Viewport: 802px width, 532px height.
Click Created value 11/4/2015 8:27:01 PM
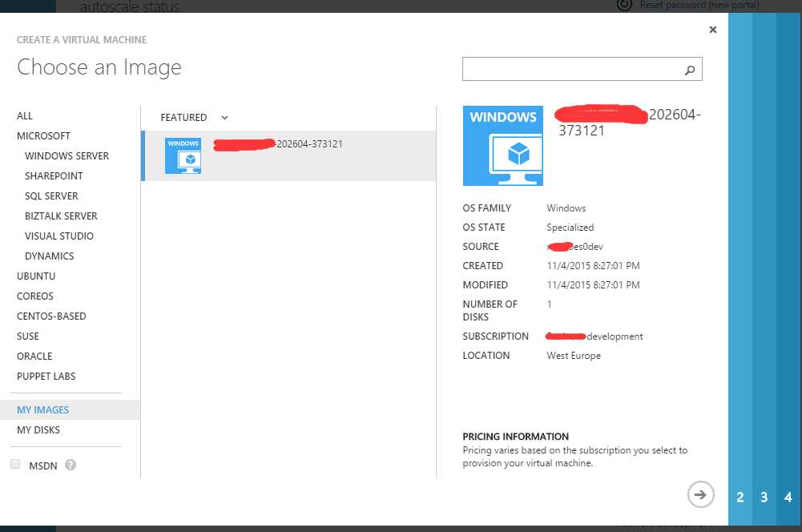pyautogui.click(x=593, y=265)
